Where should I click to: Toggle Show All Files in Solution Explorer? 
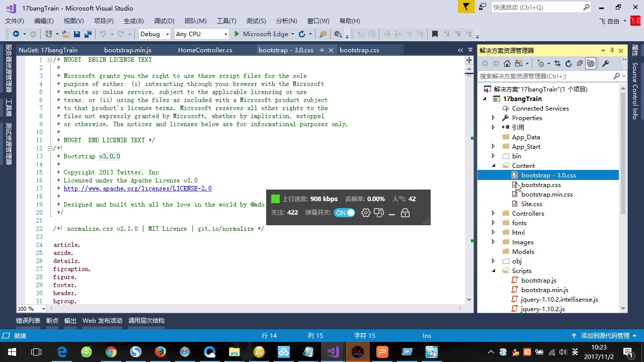(x=591, y=63)
